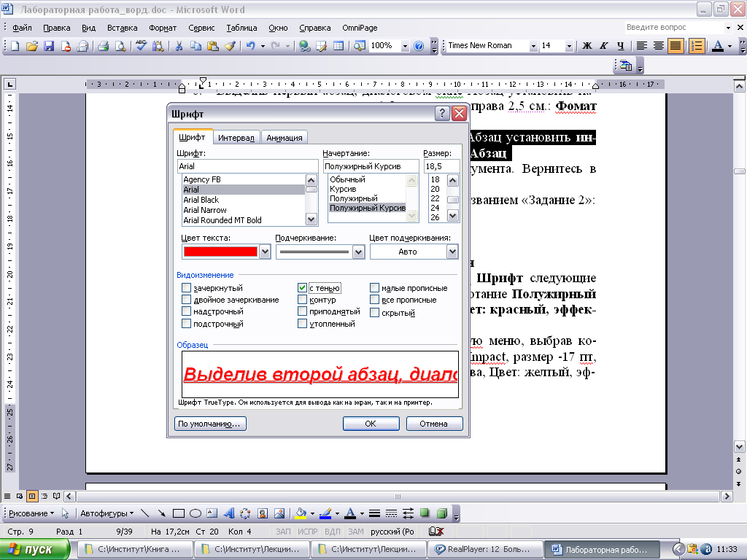
Task: Cut selection with scissors icon
Action: (x=179, y=46)
